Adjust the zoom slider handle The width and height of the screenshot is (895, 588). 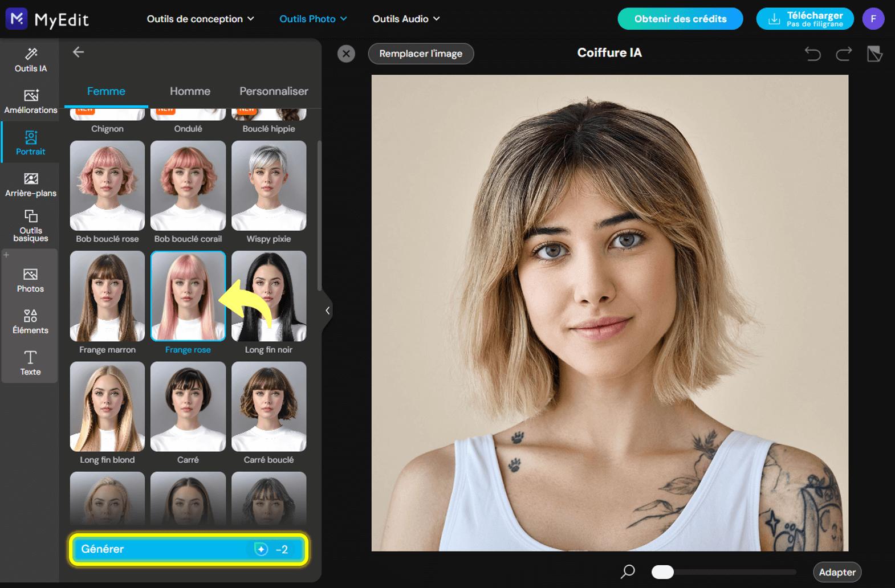click(662, 572)
